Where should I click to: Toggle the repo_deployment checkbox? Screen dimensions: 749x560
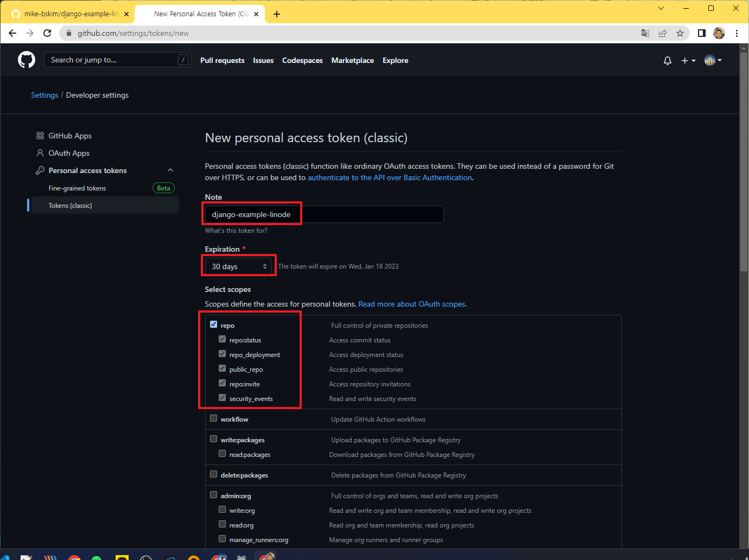click(222, 354)
